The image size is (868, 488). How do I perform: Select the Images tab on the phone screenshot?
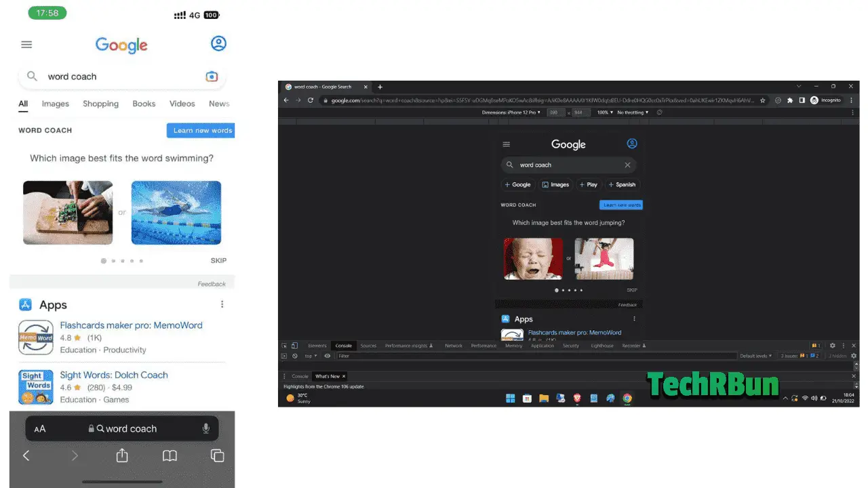click(56, 104)
